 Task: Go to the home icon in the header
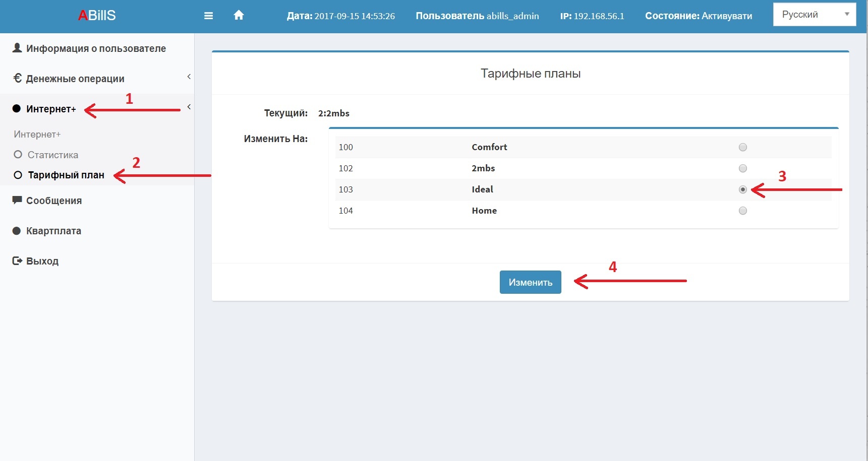pos(239,15)
